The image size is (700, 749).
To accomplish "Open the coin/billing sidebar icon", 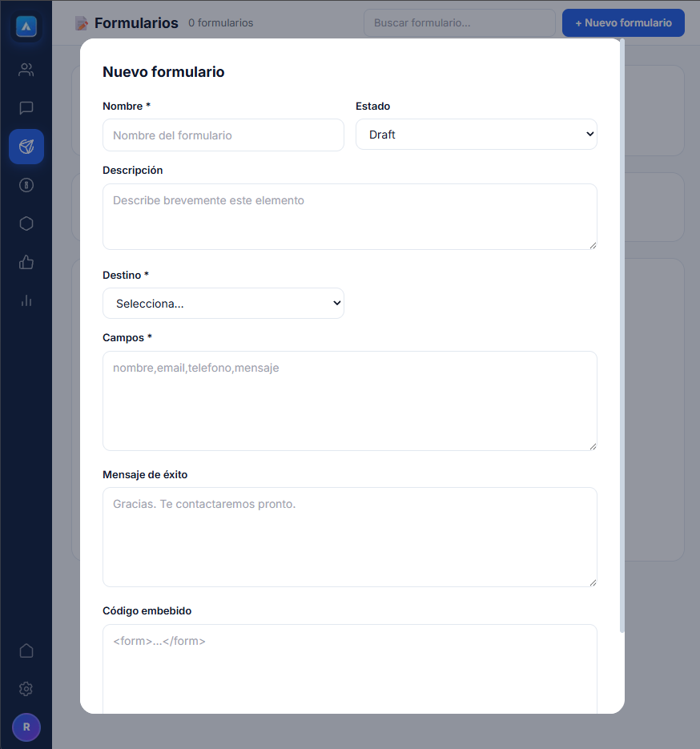I will tap(26, 185).
